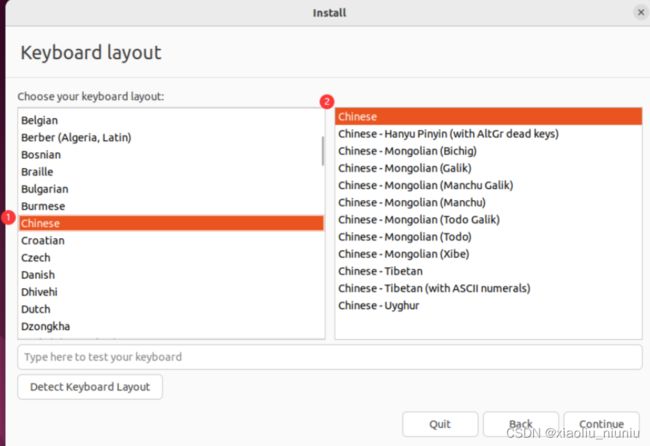The width and height of the screenshot is (650, 446).
Task: Pick Chinese - Tibetan variant
Action: coord(488,271)
